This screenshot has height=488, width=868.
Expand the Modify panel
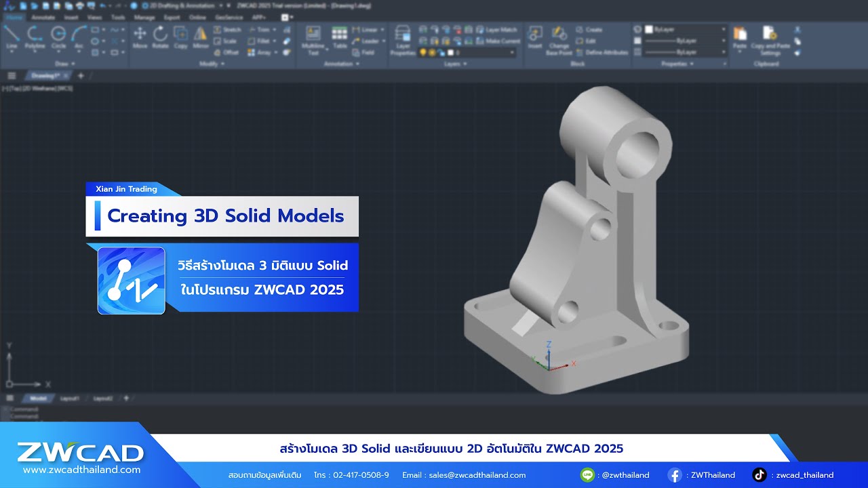click(x=211, y=64)
